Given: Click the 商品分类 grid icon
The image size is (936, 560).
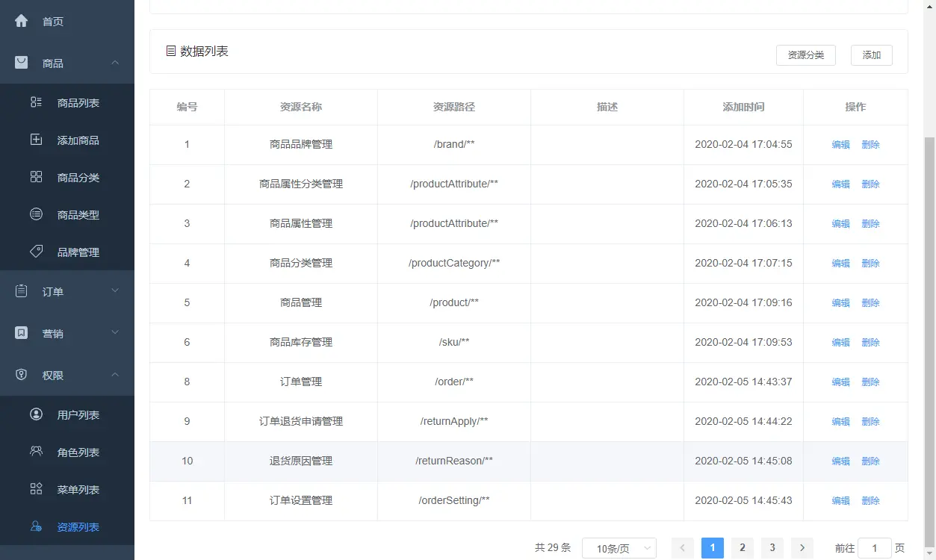Looking at the screenshot, I should coord(36,177).
